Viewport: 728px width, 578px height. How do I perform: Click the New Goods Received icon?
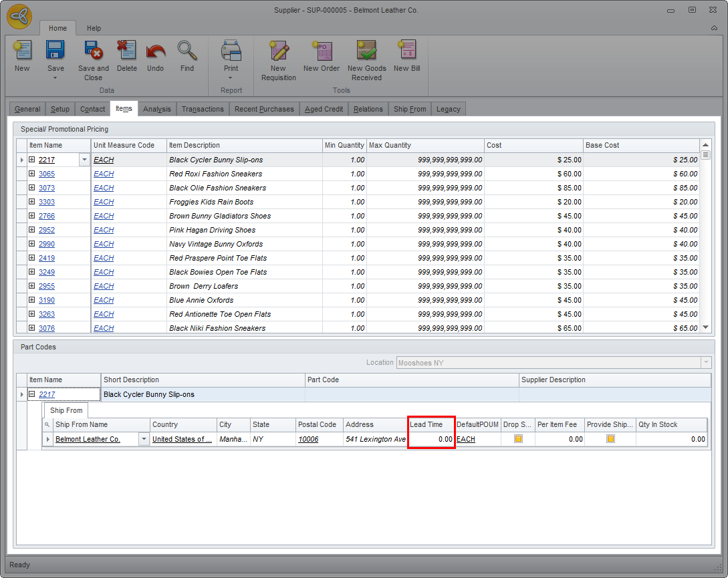[x=366, y=51]
